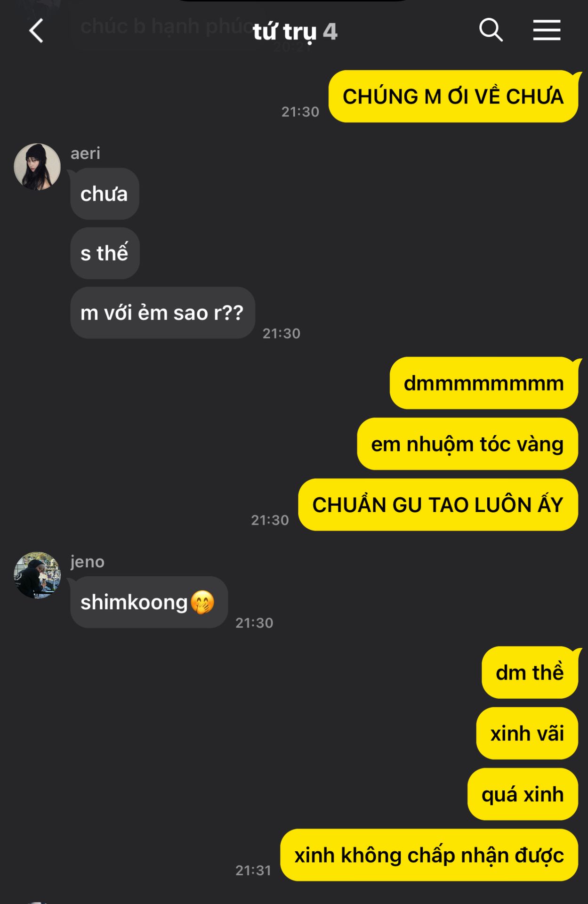Tap the sender name "aeri"

tap(85, 153)
